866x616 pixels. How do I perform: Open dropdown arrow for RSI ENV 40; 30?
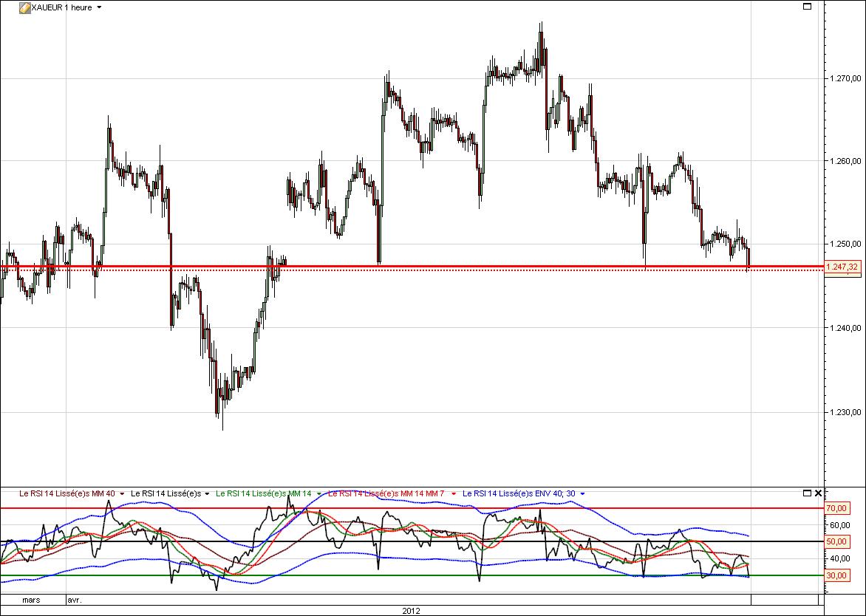[582, 493]
